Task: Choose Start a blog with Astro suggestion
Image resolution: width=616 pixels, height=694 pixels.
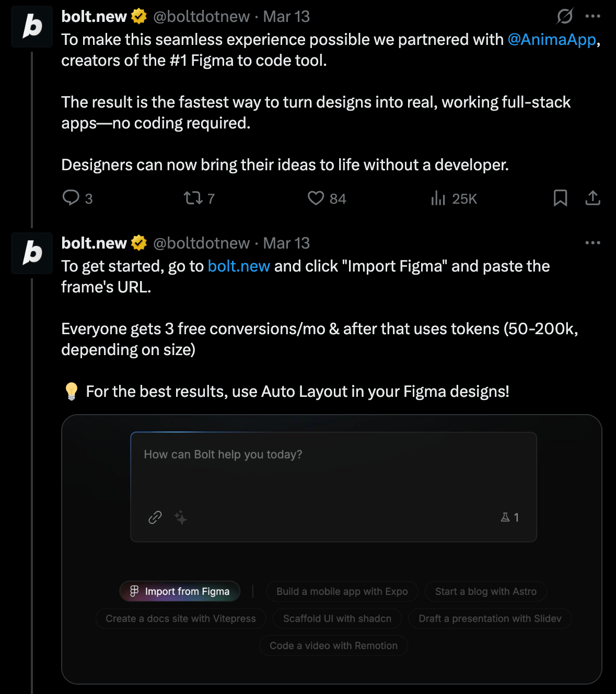Action: coord(485,591)
